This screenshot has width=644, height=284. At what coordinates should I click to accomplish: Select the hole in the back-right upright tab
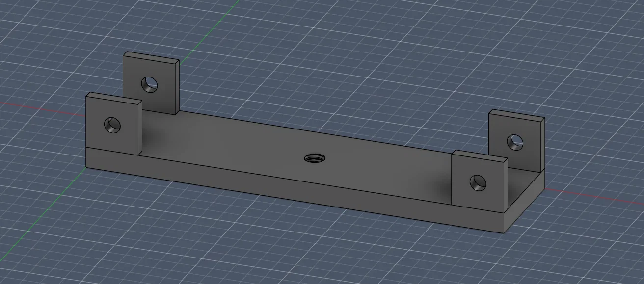click(x=515, y=142)
